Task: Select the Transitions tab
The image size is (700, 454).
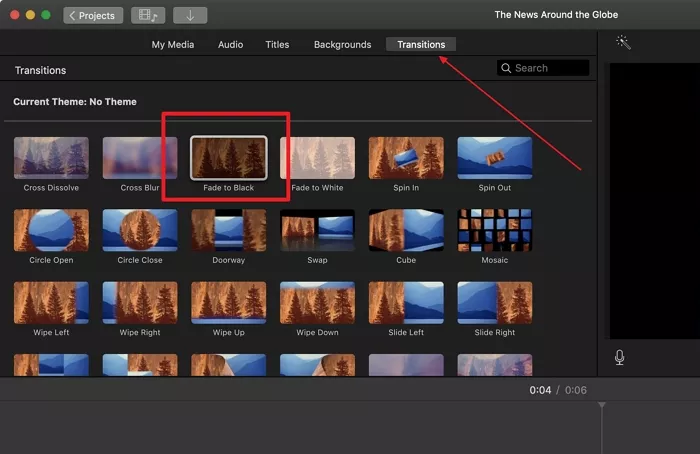Action: tap(421, 45)
